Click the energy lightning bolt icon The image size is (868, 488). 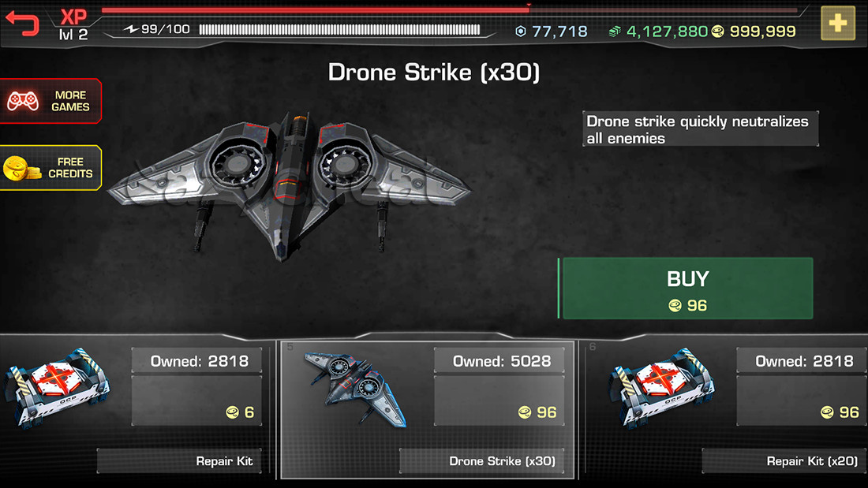point(131,28)
